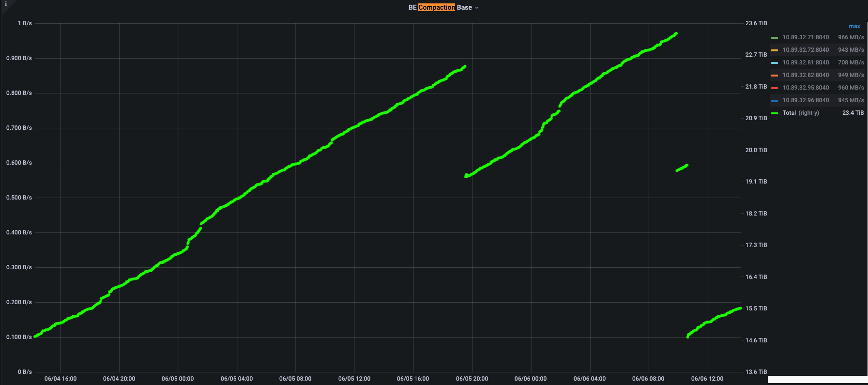Click the bright green Total series swatch
Image resolution: width=868 pixels, height=385 pixels.
(x=775, y=113)
